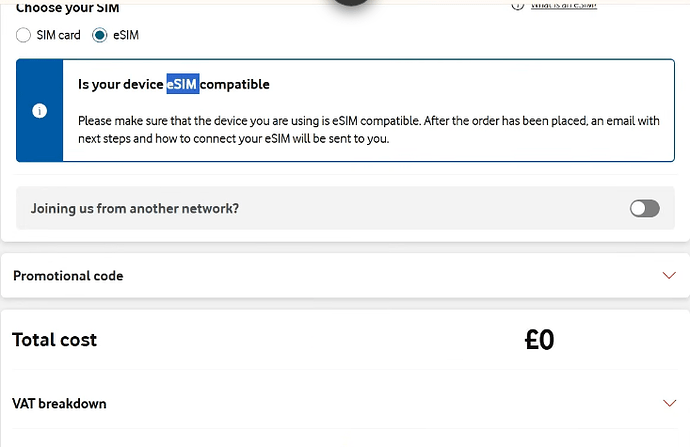Click 'Joining us from another network?' text
690x447 pixels.
click(135, 208)
